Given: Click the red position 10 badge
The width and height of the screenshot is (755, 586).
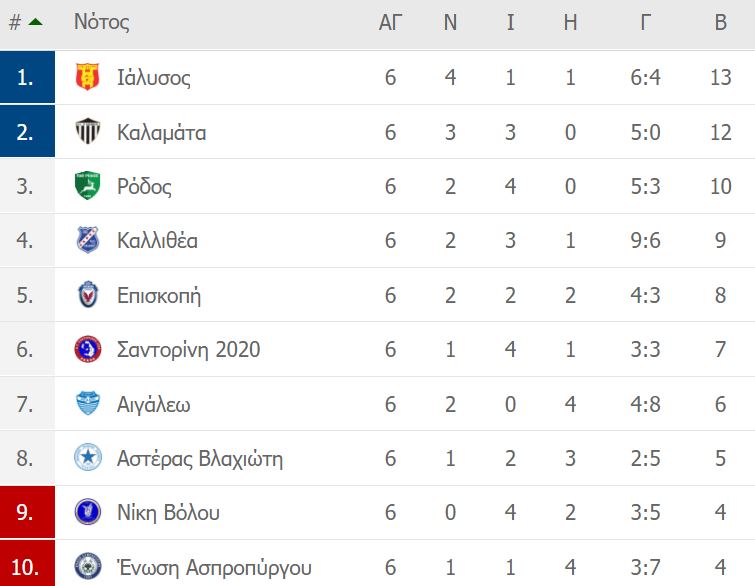Looking at the screenshot, I should (27, 563).
